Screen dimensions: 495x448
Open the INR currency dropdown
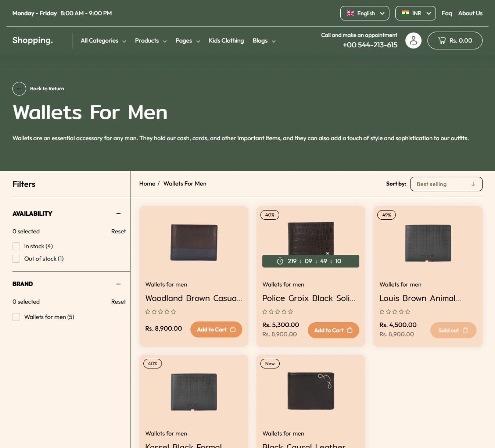click(415, 13)
